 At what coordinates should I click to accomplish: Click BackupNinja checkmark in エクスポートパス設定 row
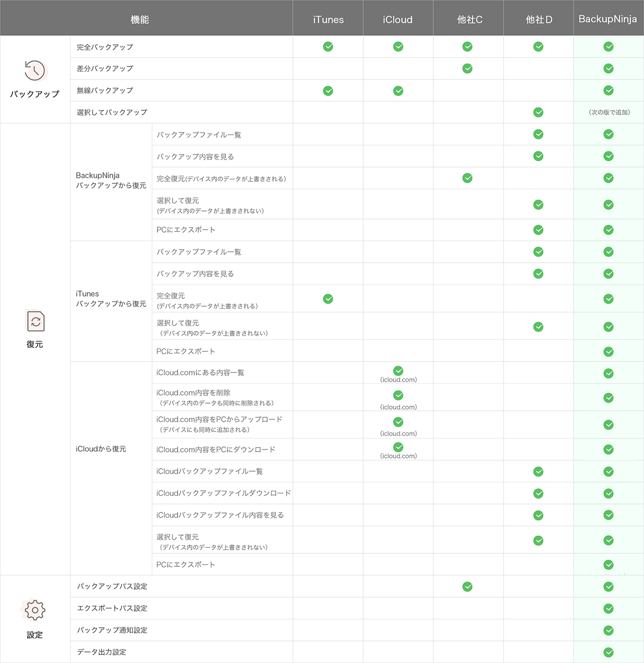pos(609,609)
